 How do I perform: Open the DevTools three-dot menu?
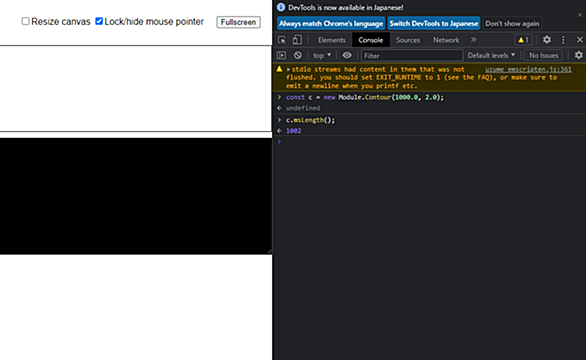[563, 40]
